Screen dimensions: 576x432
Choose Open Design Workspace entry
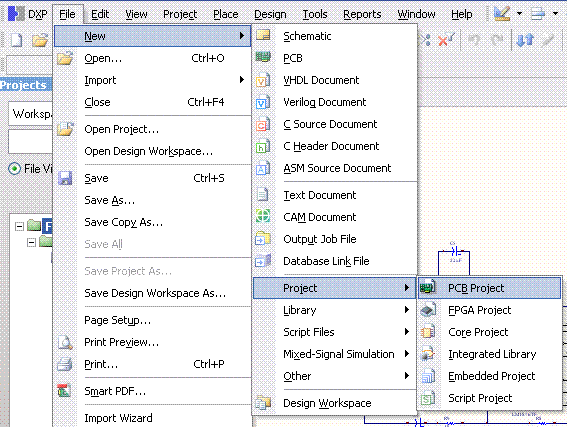[x=152, y=151]
